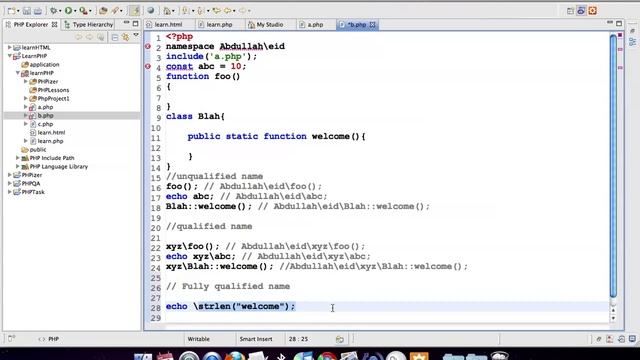Minimize the PHP Explorer panel
The height and width of the screenshot is (360, 640).
(126, 23)
